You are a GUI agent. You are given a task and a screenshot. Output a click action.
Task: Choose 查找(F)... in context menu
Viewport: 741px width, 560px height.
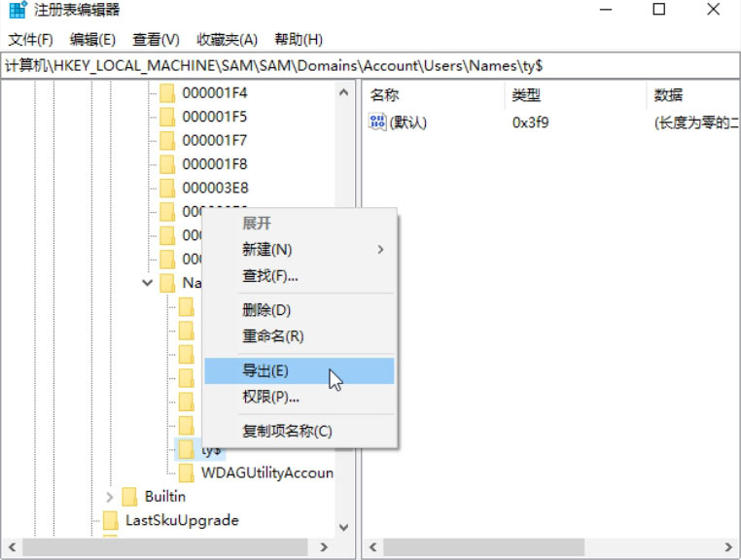pos(300,275)
